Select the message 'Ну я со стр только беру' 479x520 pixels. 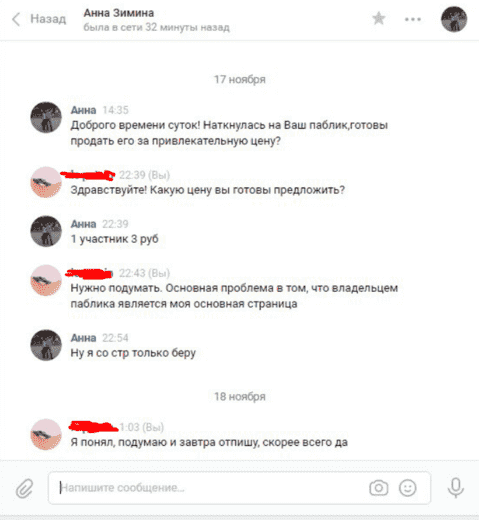point(133,353)
